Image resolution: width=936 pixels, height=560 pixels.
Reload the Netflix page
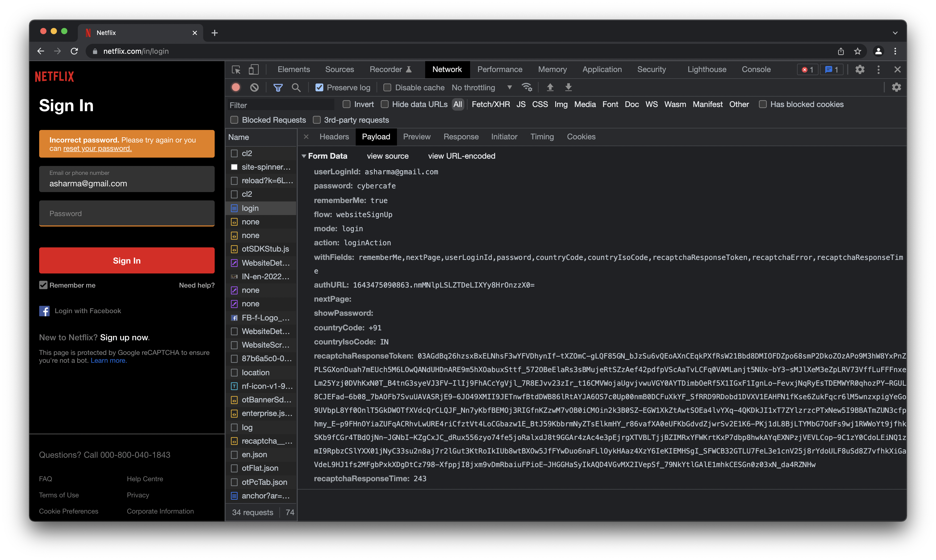(x=74, y=51)
